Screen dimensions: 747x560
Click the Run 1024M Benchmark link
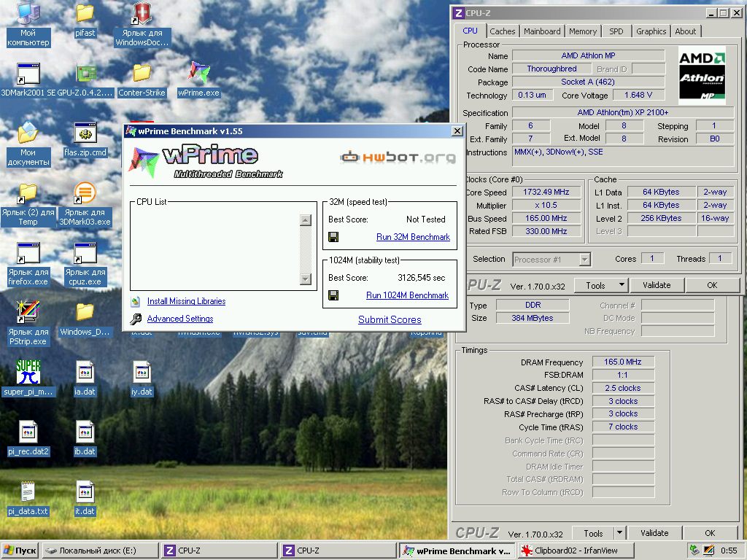(407, 295)
